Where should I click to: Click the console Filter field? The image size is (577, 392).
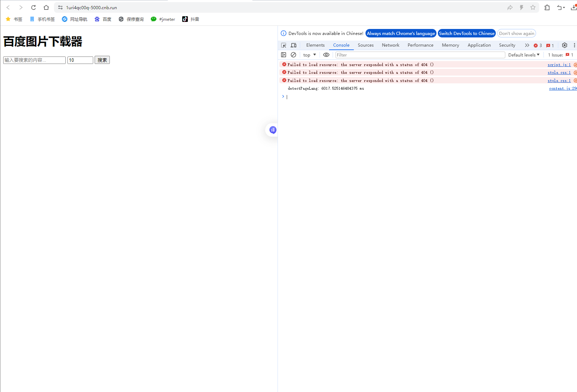coord(420,55)
